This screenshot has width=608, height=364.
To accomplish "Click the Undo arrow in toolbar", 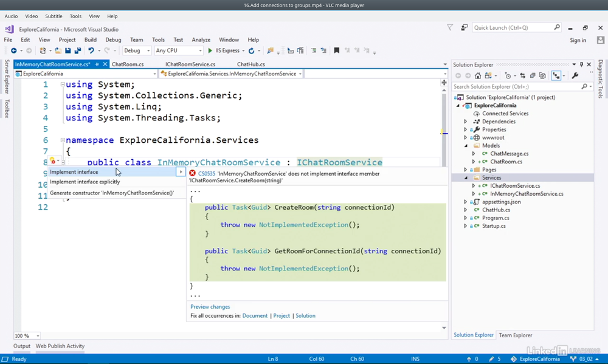I will tap(91, 51).
